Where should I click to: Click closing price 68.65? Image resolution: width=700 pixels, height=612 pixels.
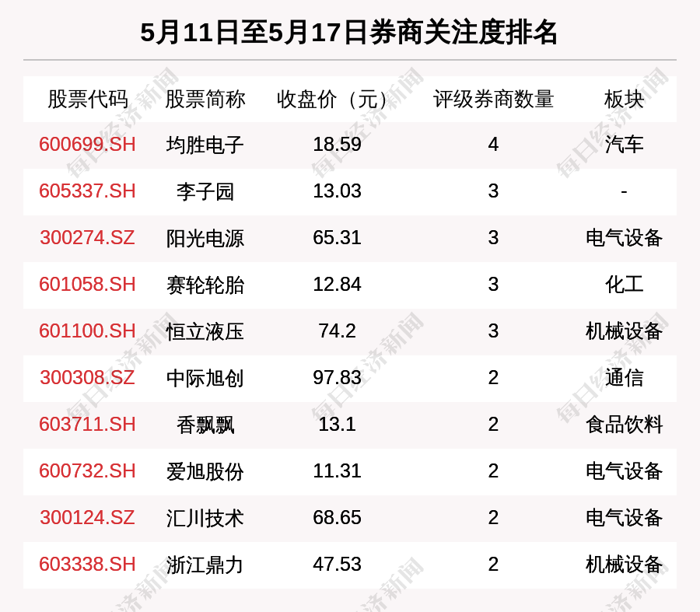(337, 517)
